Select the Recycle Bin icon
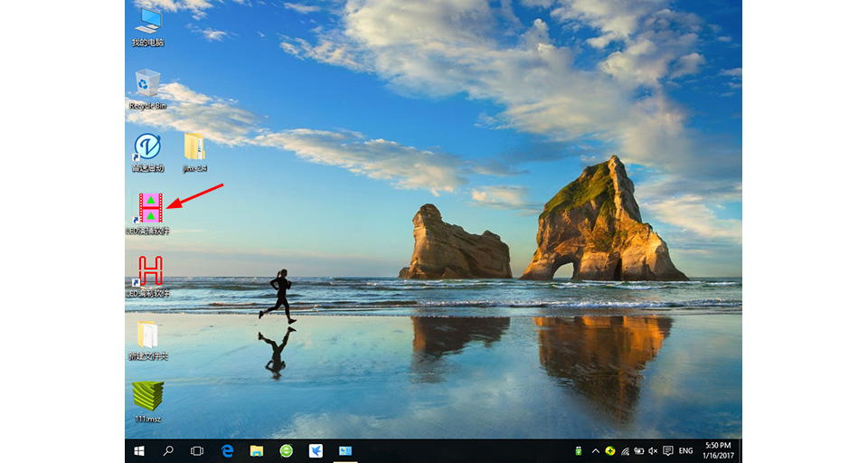868x463 pixels. [147, 90]
